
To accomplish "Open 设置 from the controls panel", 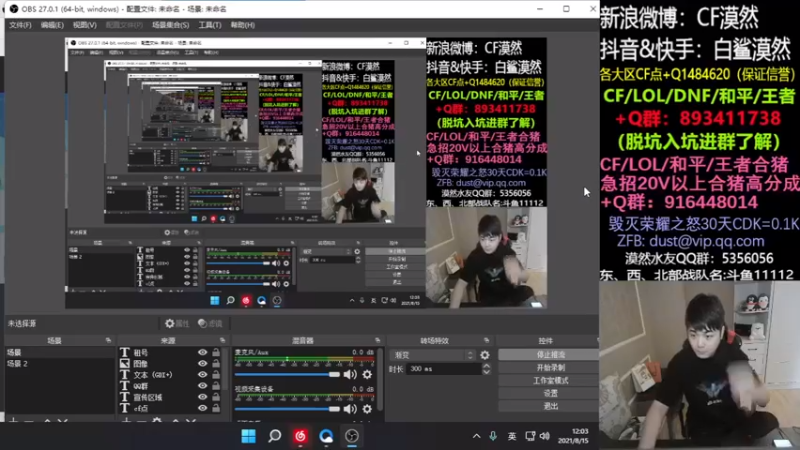I will (549, 393).
